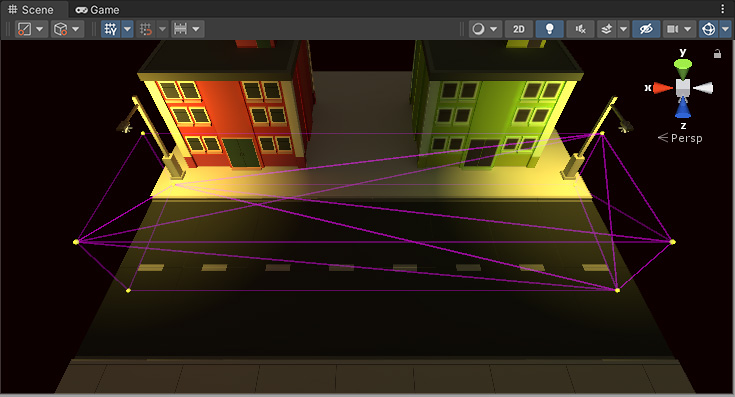This screenshot has height=397, width=735.
Task: Open the grid snapping dropdown arrow
Action: 162,29
